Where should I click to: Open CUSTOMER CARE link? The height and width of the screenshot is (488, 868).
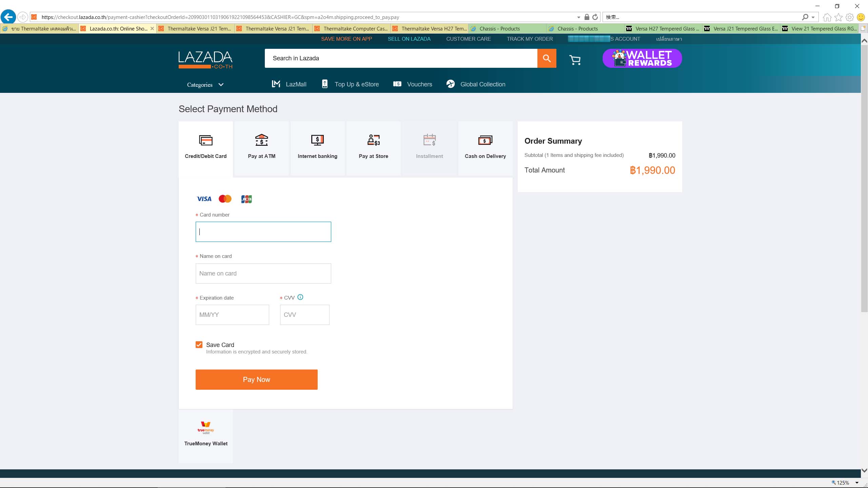click(x=469, y=39)
